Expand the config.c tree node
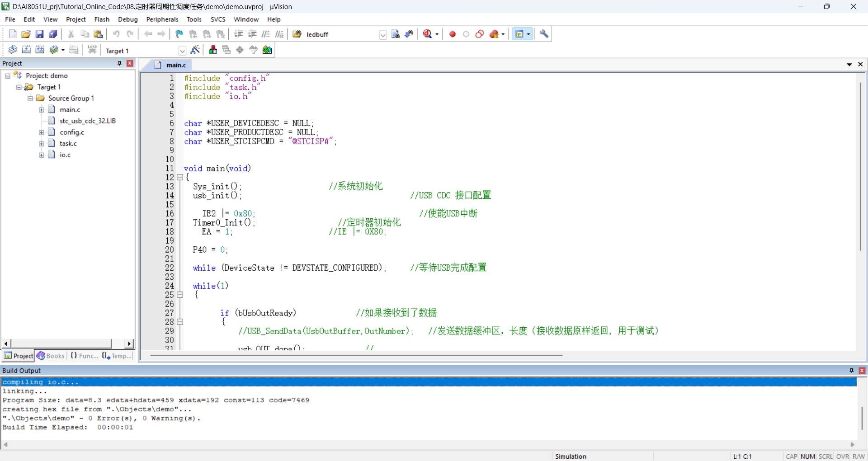The height and width of the screenshot is (461, 868). (x=42, y=132)
